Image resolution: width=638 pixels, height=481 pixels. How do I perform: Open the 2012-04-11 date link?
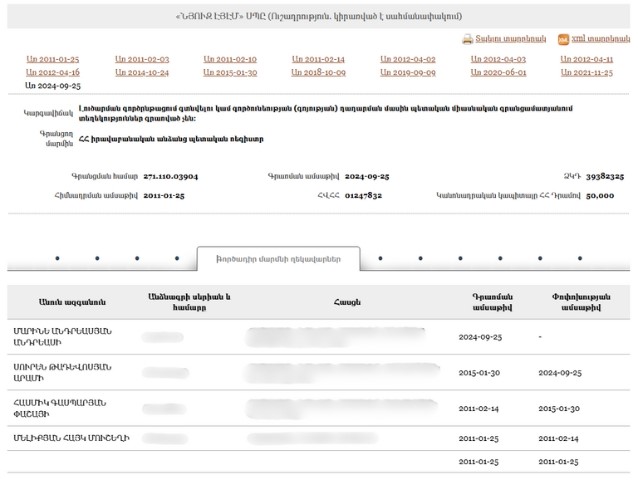[586, 60]
